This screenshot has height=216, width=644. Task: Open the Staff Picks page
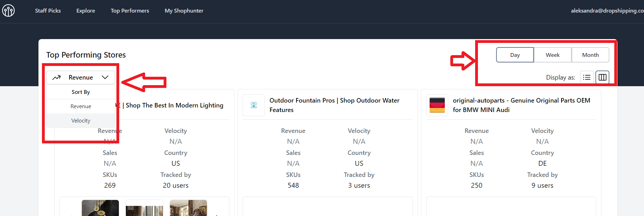pyautogui.click(x=48, y=11)
